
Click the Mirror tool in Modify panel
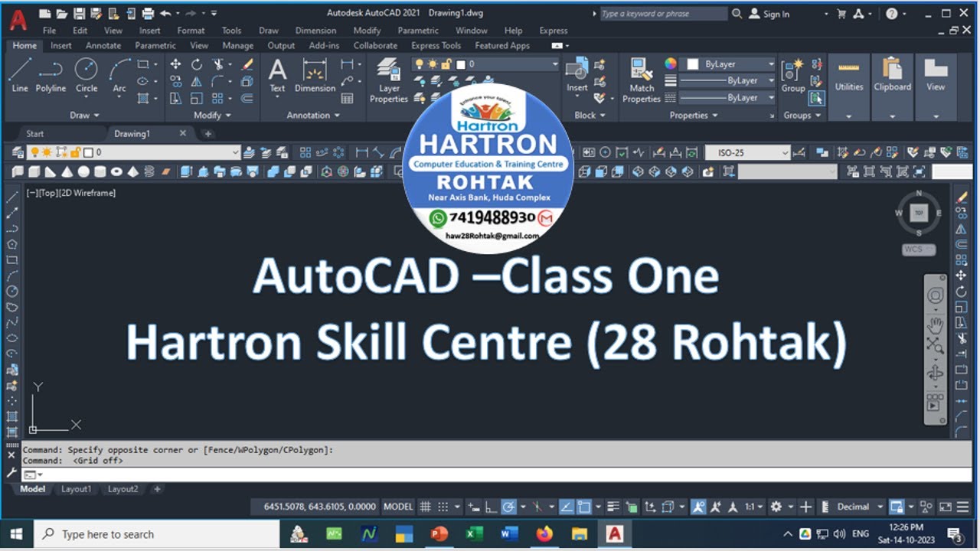pos(197,81)
